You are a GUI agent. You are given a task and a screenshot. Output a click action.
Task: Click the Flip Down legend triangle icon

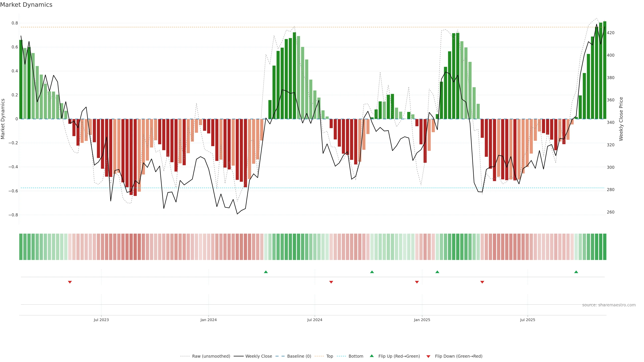coord(428,356)
